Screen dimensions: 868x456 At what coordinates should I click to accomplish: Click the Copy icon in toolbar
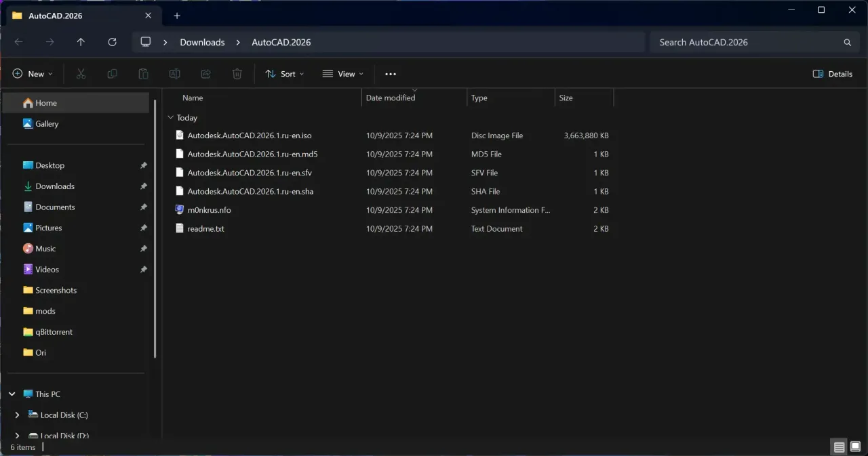click(112, 74)
